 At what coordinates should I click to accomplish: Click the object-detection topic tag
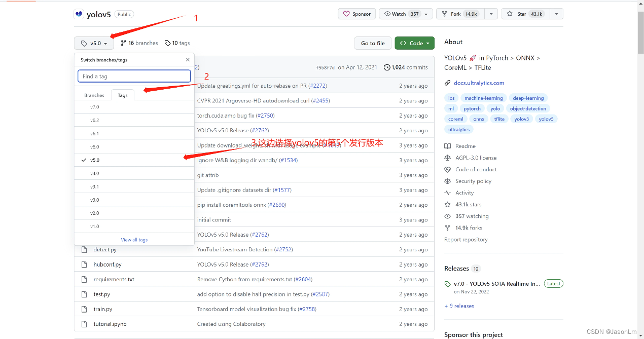(528, 108)
